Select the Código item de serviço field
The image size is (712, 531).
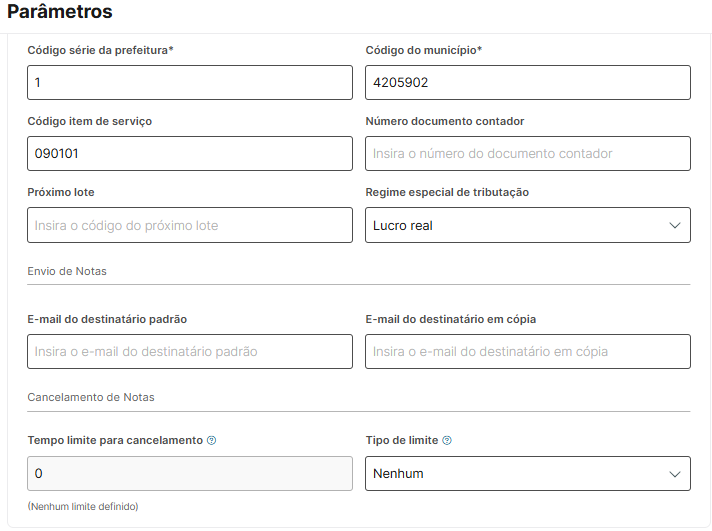(x=190, y=154)
